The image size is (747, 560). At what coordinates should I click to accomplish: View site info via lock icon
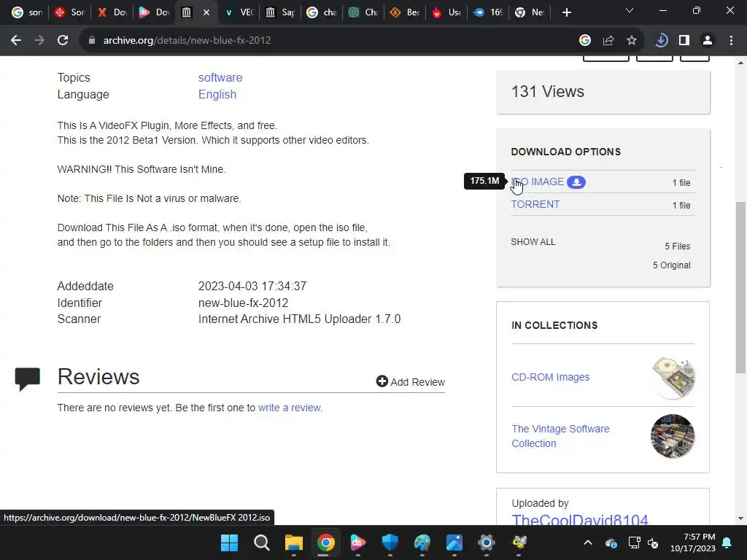click(92, 41)
